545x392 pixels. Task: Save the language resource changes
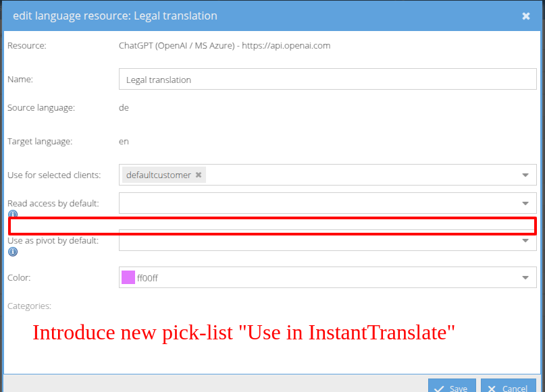(x=452, y=388)
